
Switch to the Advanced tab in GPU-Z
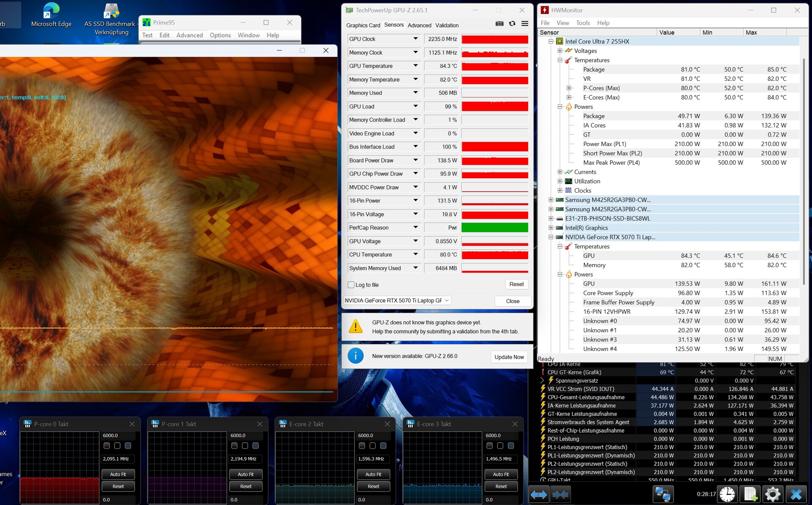tap(419, 25)
